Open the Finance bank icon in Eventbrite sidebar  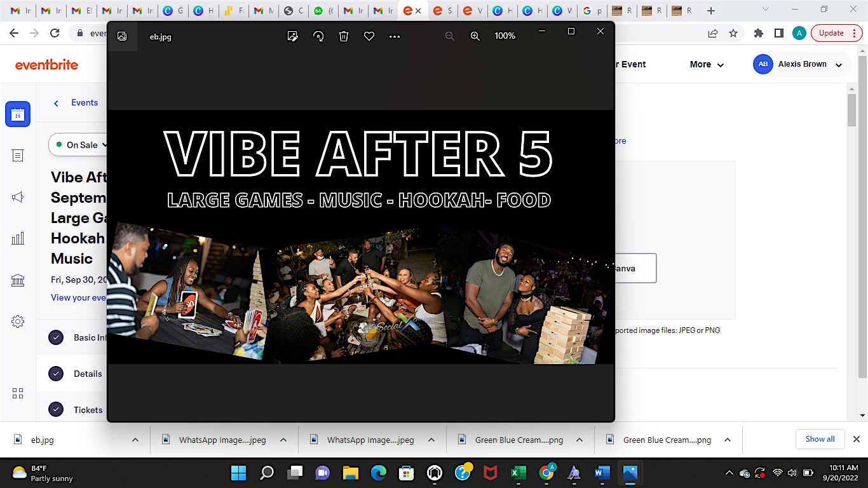(x=18, y=280)
